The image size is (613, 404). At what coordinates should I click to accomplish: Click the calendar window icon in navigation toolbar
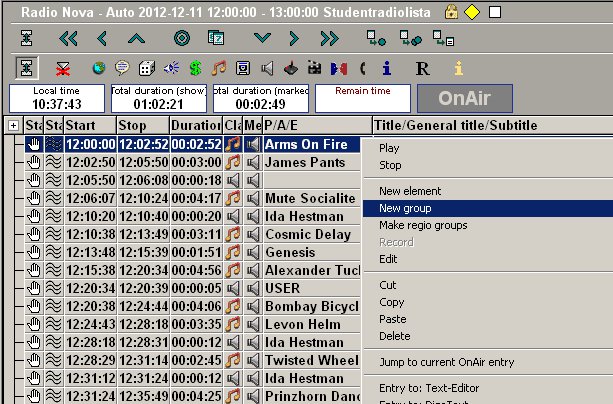(216, 38)
